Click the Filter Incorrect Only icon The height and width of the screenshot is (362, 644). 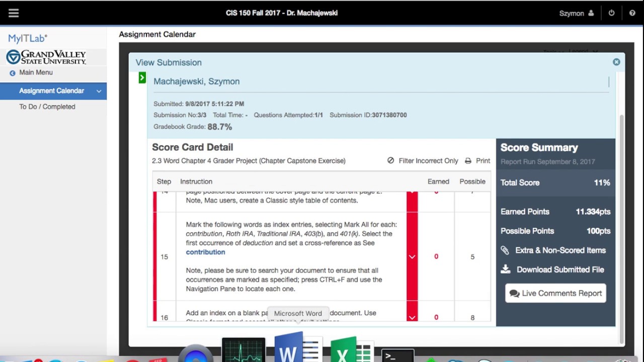390,160
